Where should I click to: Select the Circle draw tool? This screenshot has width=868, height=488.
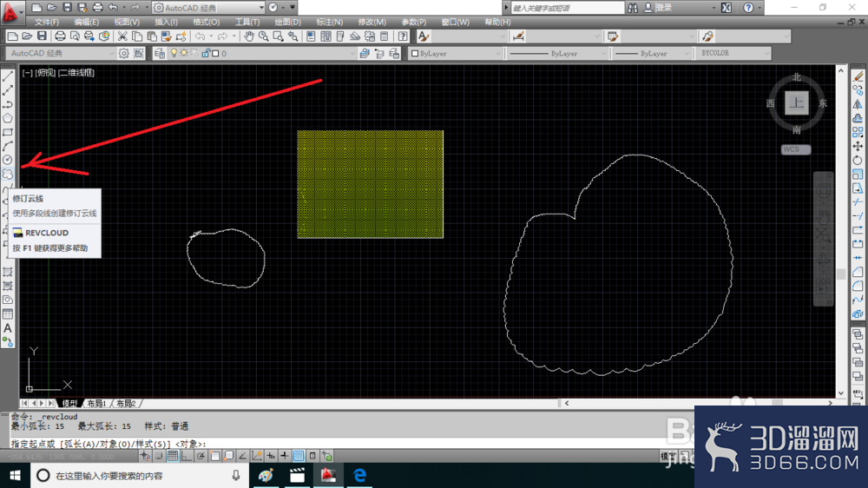tap(8, 160)
